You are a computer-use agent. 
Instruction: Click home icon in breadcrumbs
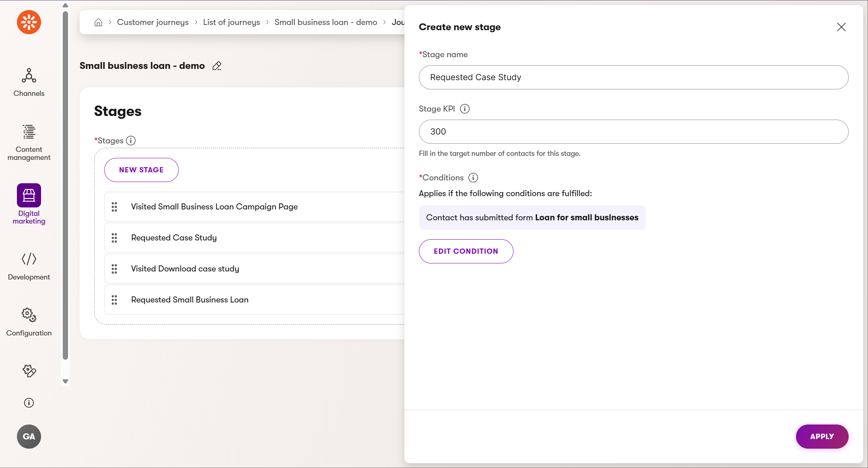tap(98, 22)
